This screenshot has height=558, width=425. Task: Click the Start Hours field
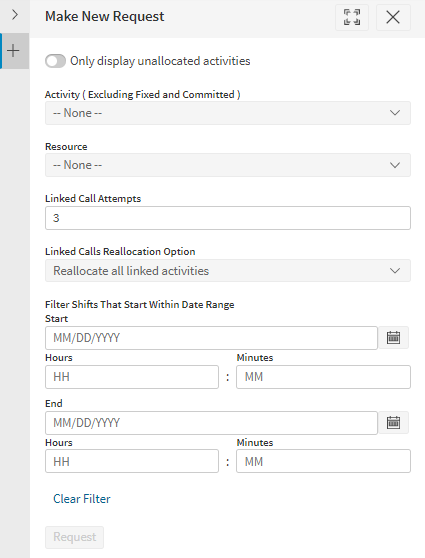coord(132,377)
